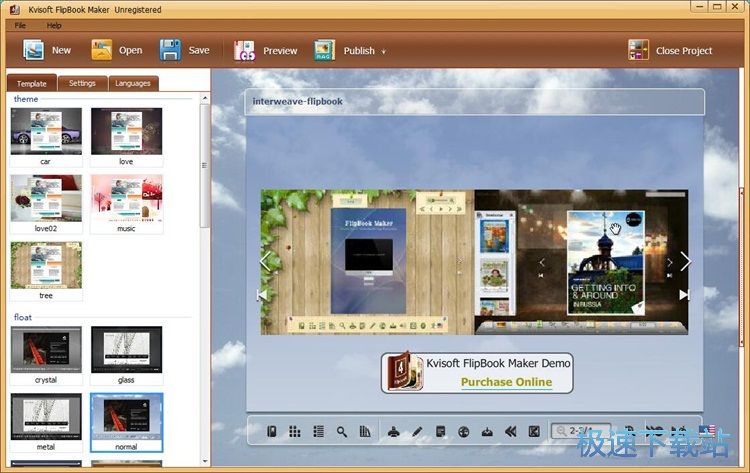The image size is (750, 473).
Task: Click the New project toolbar icon
Action: [33, 50]
